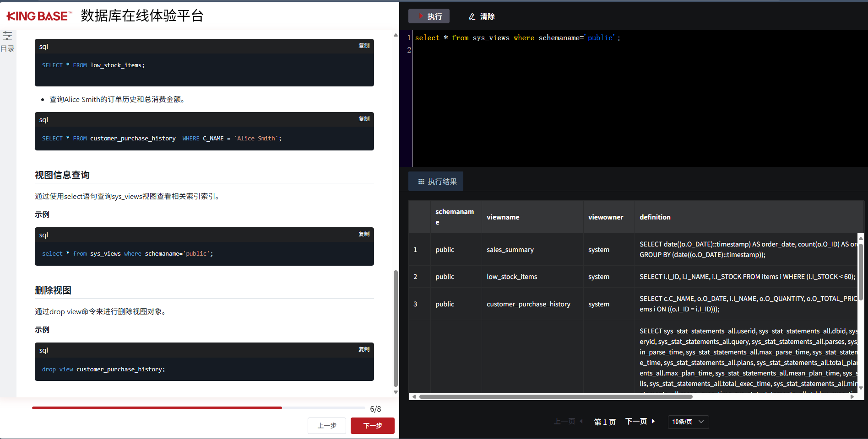Click the tutorial progress bar
Image resolution: width=868 pixels, height=439 pixels.
tap(199, 407)
